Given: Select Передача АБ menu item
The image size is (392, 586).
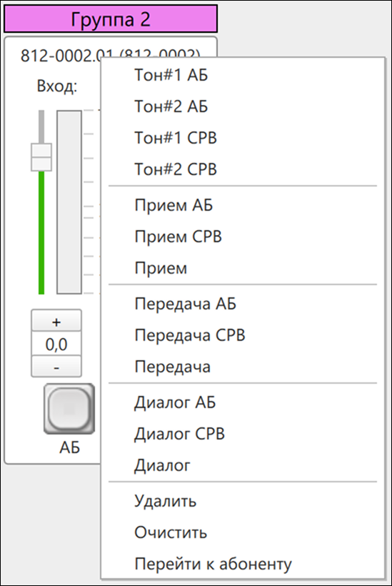Looking at the screenshot, I should 243,304.
